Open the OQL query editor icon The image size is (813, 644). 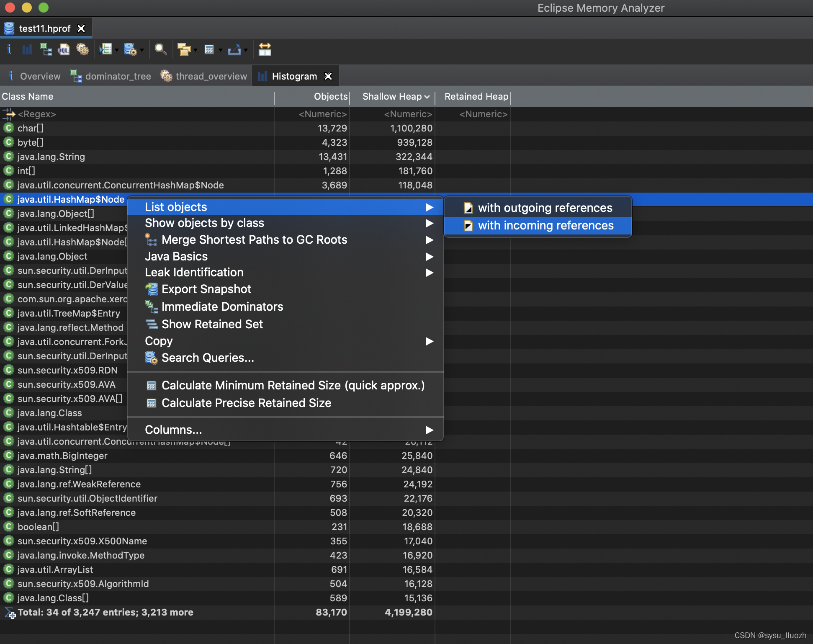[64, 50]
